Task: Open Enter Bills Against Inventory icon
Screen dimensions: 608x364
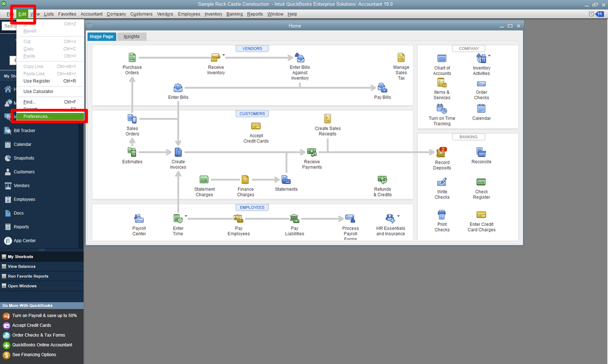Action: point(300,58)
